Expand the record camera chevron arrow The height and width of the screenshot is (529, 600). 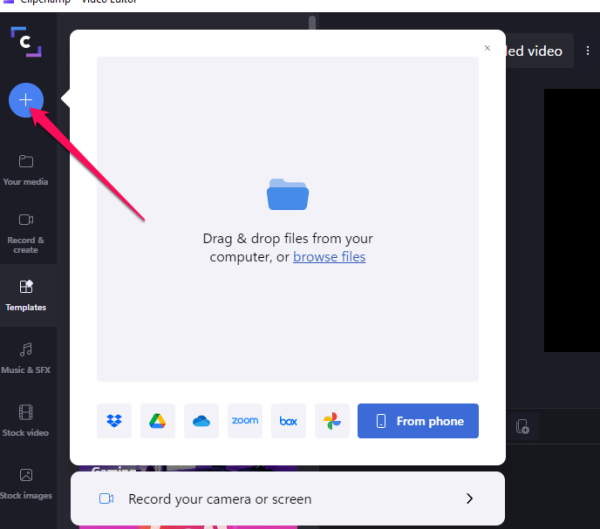pos(470,498)
